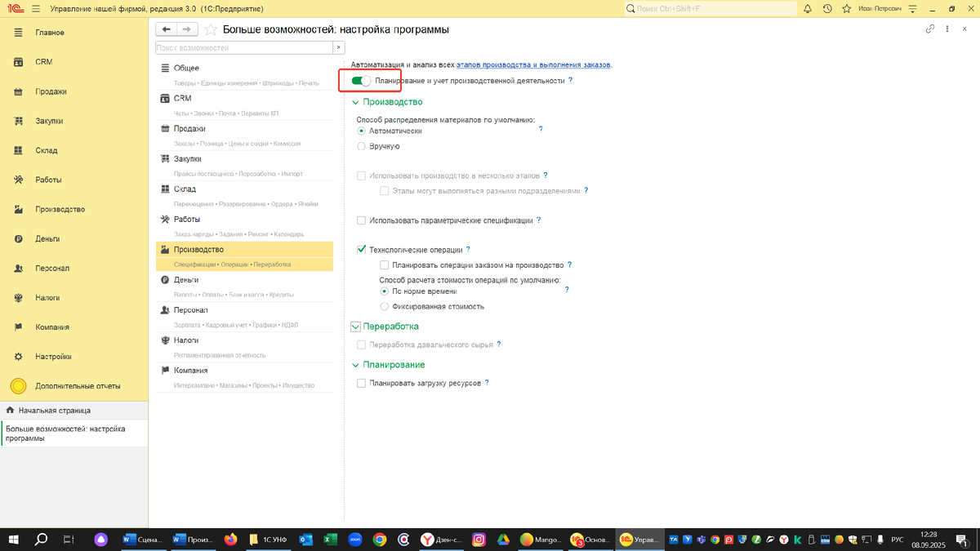
Task: Open the Больше возможностей open-window entry
Action: click(74, 433)
